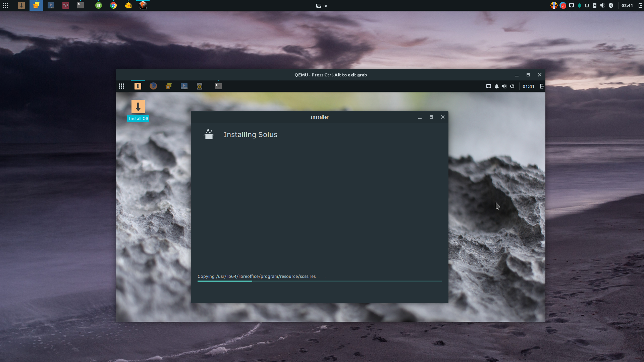The image size is (644, 362).
Task: Minimize the QEMU window
Action: tap(517, 75)
